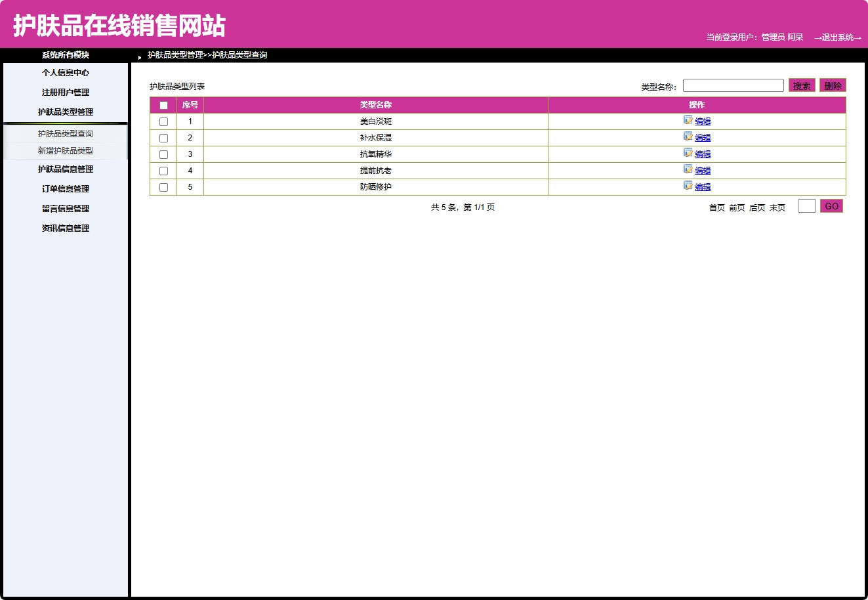868x600 pixels.
Task: Expand the 资讯信息管理 section
Action: [x=65, y=228]
